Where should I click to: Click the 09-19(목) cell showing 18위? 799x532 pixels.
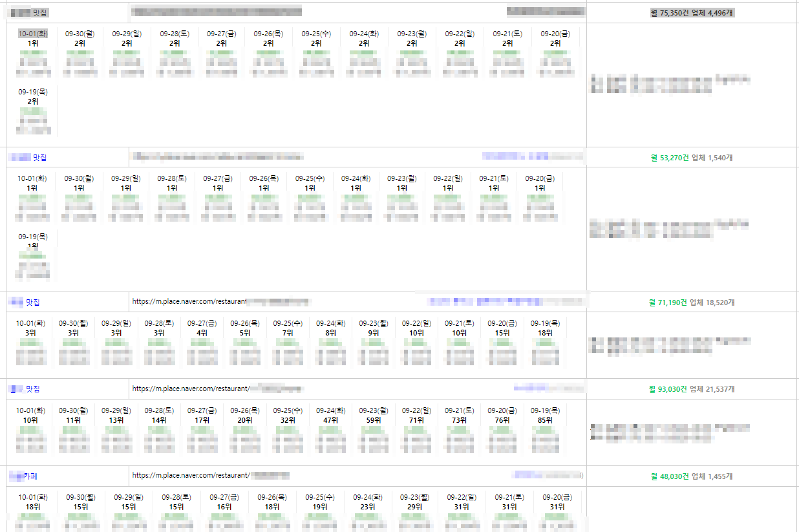pyautogui.click(x=545, y=328)
